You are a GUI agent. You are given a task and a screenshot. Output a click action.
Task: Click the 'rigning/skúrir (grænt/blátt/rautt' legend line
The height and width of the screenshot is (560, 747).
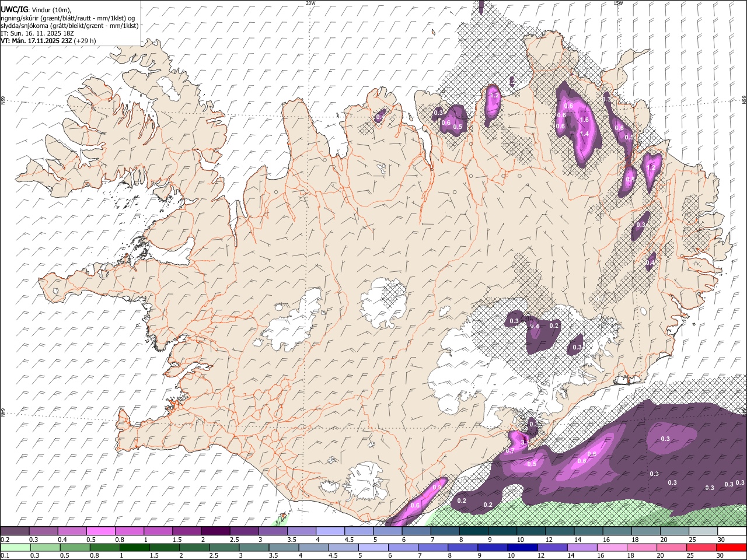67,17
